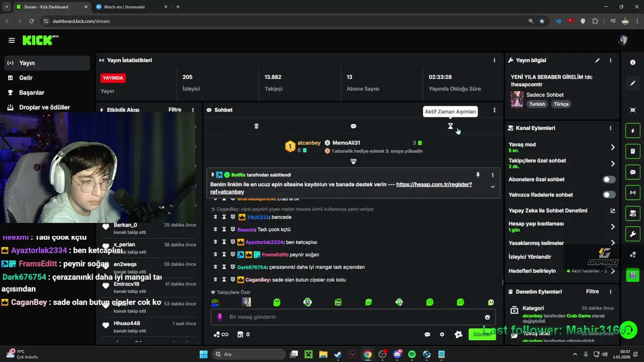644x362 pixels.
Task: Expand the pinned message chevron
Action: click(x=493, y=187)
